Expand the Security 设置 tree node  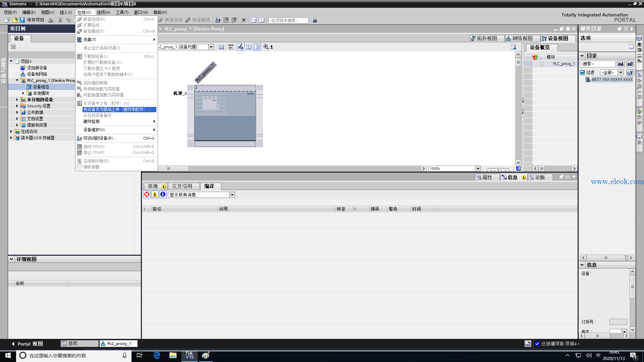(17, 106)
